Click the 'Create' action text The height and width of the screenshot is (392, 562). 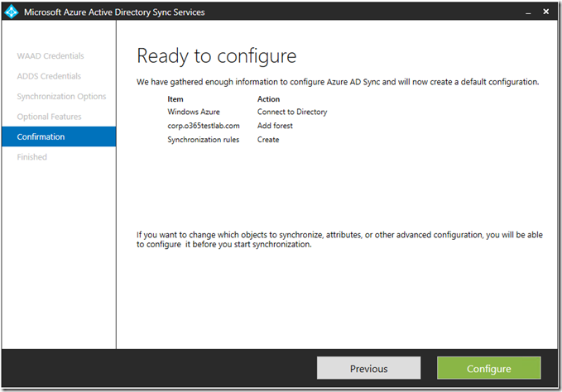[268, 140]
